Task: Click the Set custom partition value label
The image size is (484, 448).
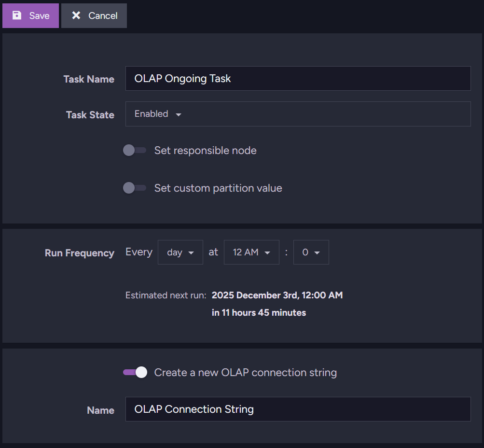Action: tap(218, 188)
